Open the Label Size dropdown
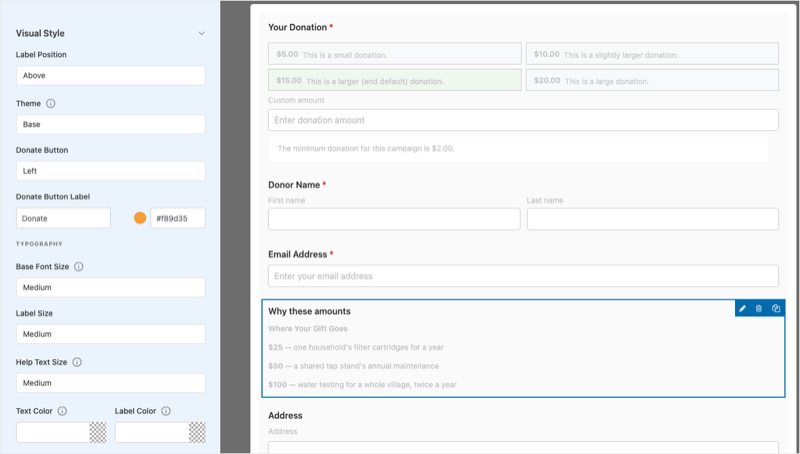Screen dimensions: 800x454 [111, 334]
